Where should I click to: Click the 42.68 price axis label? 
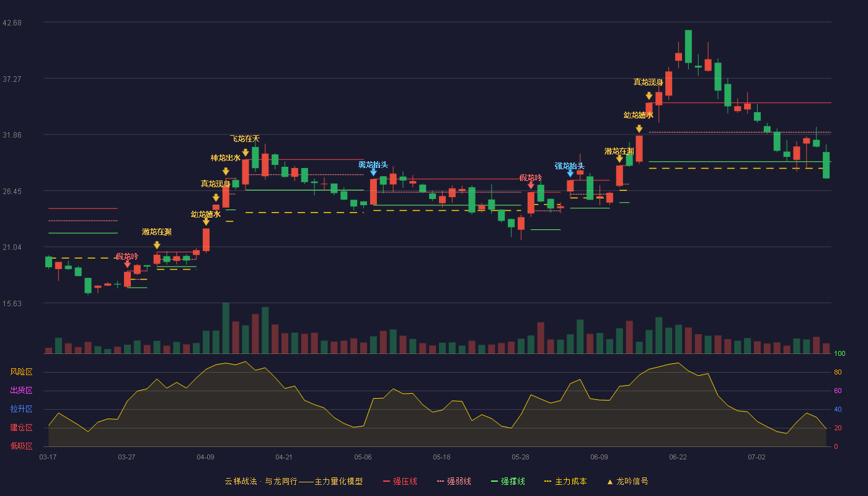click(x=12, y=23)
